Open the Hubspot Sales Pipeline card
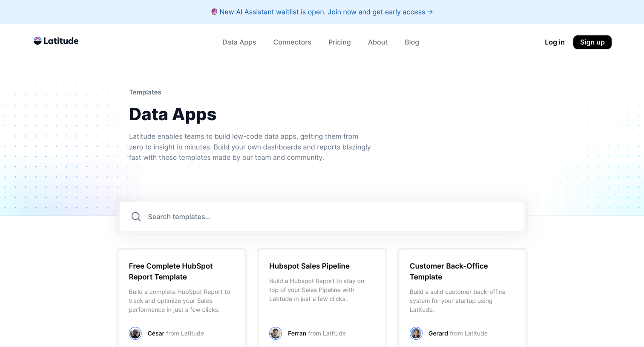The height and width of the screenshot is (347, 644). (322, 298)
